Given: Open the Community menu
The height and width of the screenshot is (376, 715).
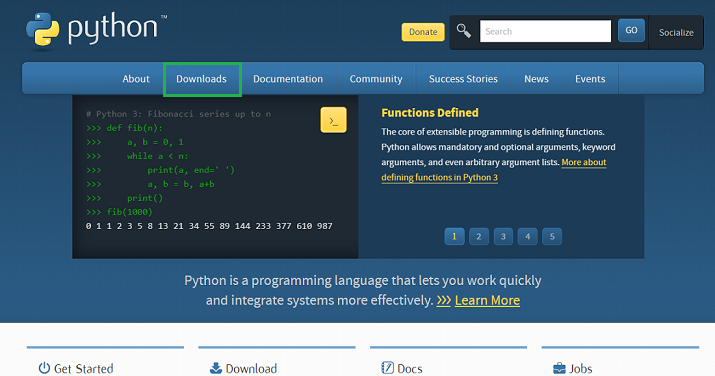Looking at the screenshot, I should coord(376,79).
